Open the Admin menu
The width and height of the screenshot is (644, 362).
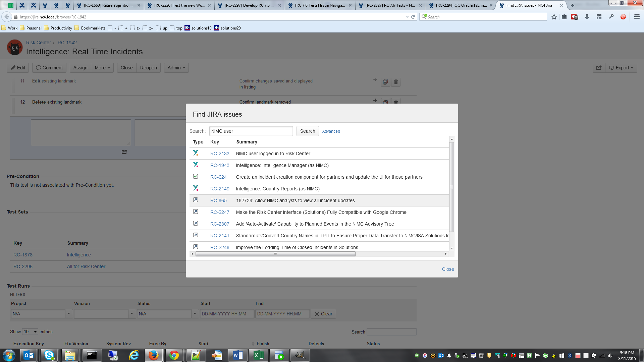tap(176, 67)
